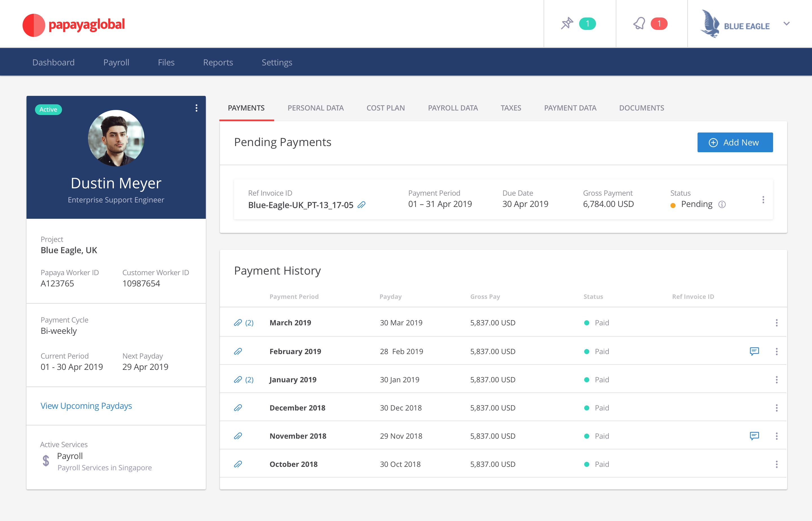Image resolution: width=812 pixels, height=521 pixels.
Task: Open the three-dot menu on December 2018 row
Action: point(776,407)
